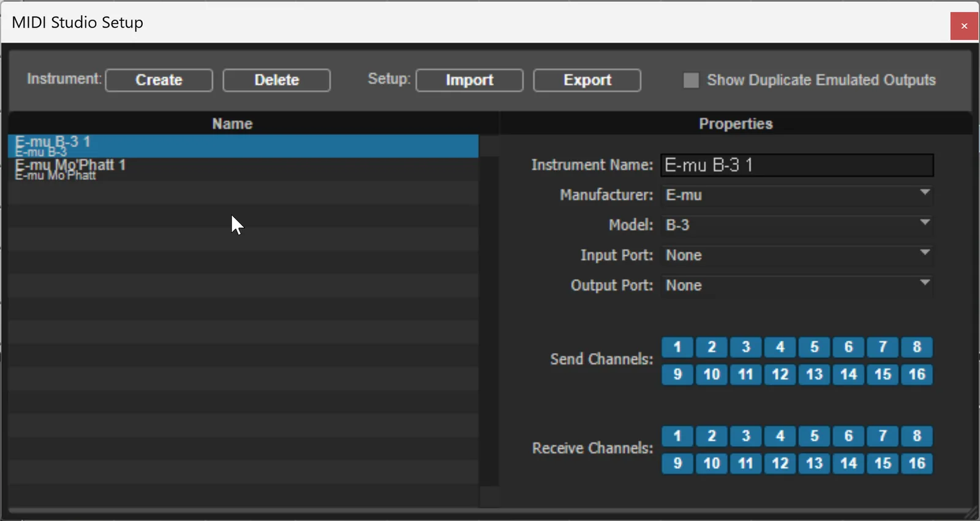Image resolution: width=980 pixels, height=521 pixels.
Task: Click the Instrument Name input field
Action: click(797, 165)
